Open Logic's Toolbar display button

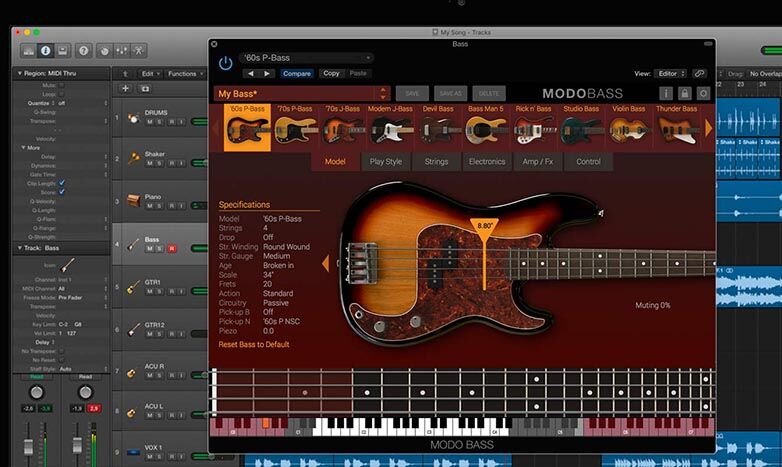pos(62,50)
